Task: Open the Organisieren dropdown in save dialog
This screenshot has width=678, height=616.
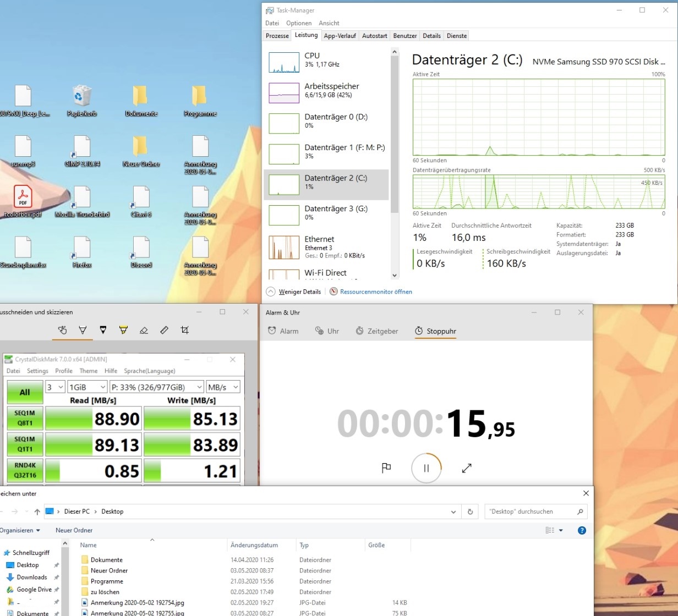Action: point(20,530)
